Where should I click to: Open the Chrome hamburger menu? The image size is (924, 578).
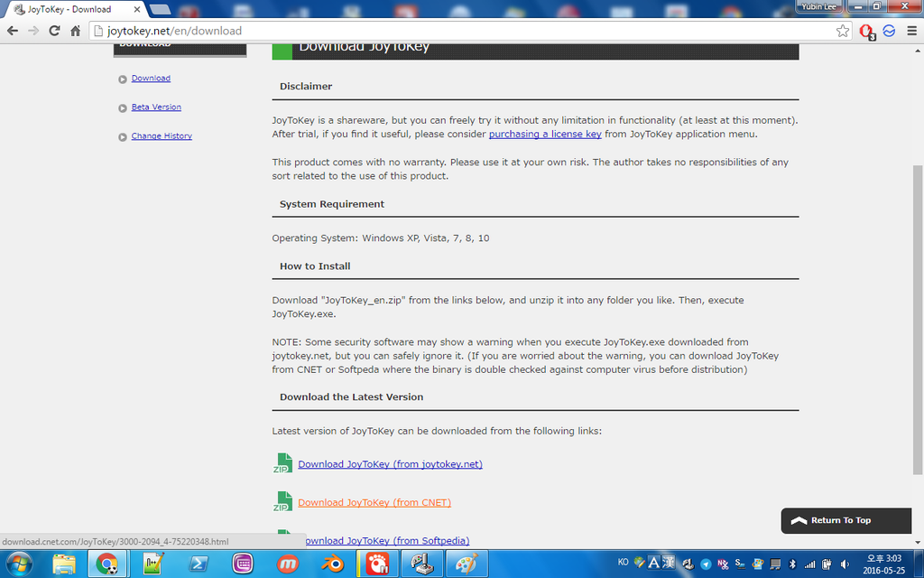click(911, 31)
